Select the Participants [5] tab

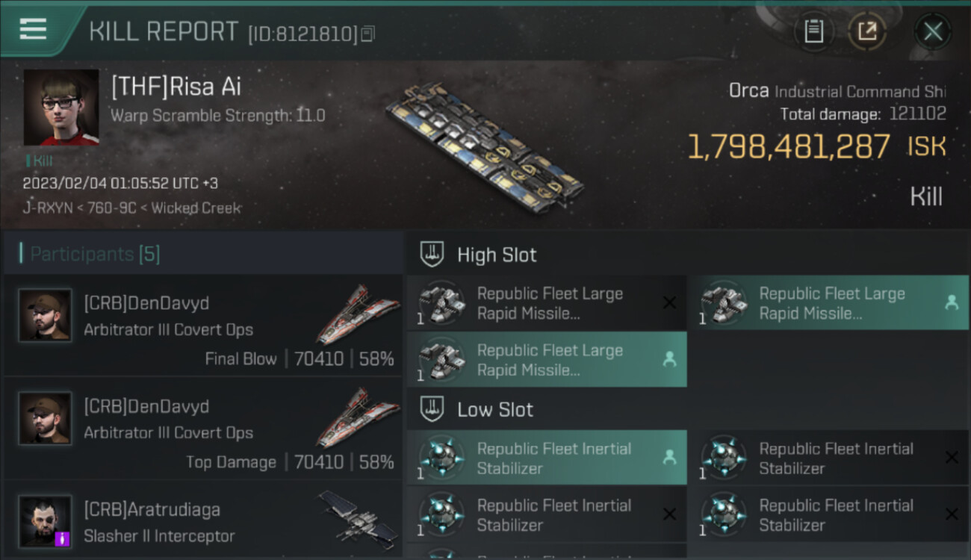pyautogui.click(x=95, y=254)
